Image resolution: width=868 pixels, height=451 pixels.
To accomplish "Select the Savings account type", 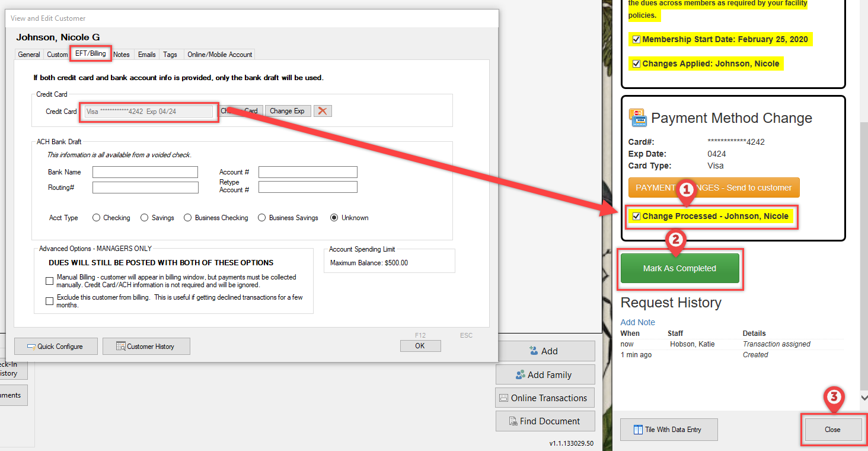I will pyautogui.click(x=145, y=218).
